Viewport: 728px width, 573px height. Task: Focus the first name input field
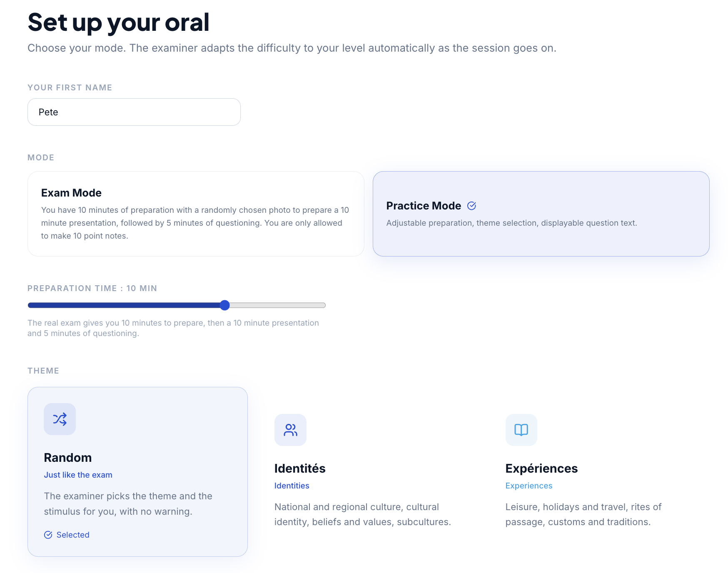tap(134, 112)
